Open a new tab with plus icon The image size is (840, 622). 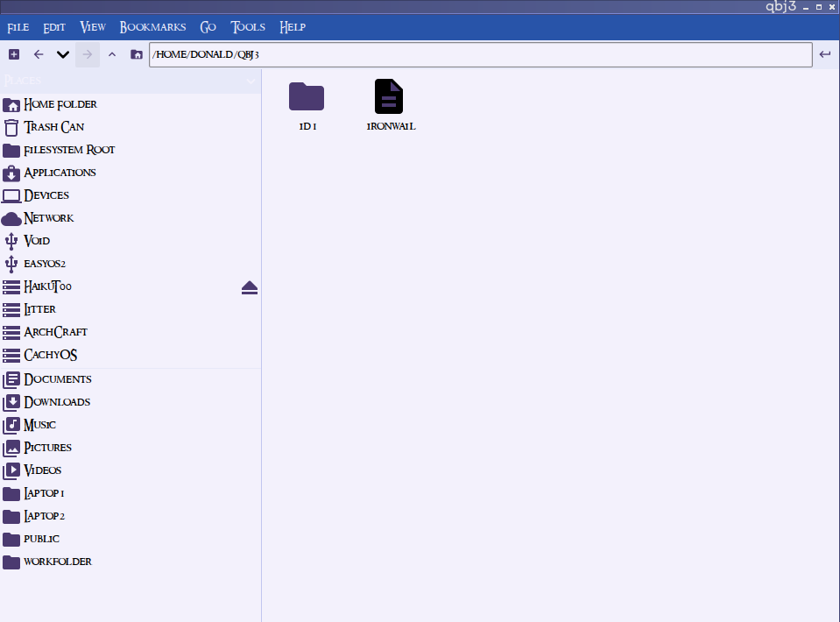pos(14,54)
